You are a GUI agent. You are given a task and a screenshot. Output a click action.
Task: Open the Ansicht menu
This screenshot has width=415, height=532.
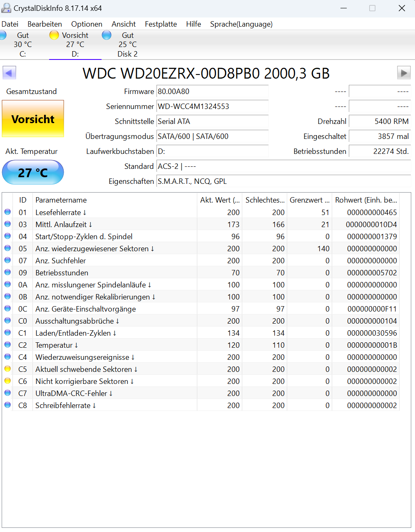coord(124,24)
